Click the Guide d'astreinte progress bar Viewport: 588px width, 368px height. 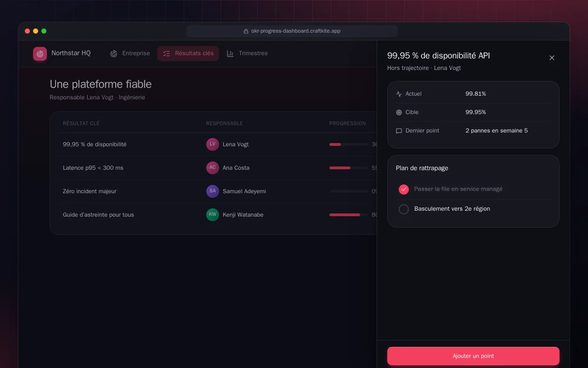pos(349,215)
